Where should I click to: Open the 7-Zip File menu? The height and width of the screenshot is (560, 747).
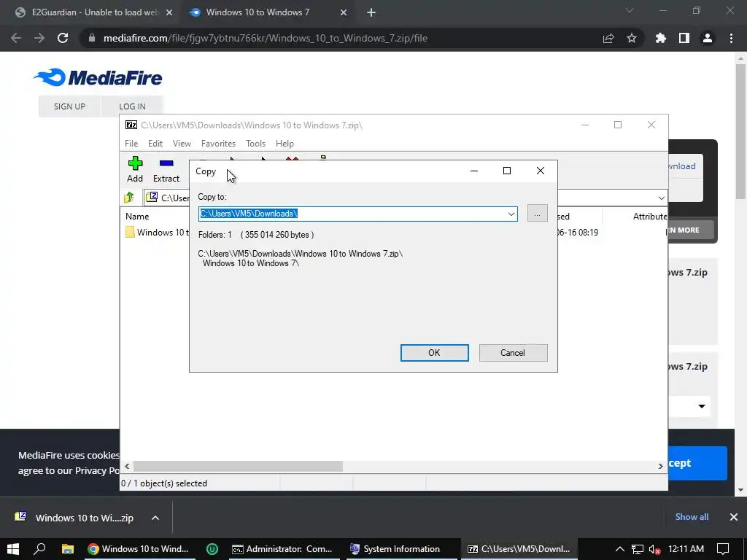131,144
